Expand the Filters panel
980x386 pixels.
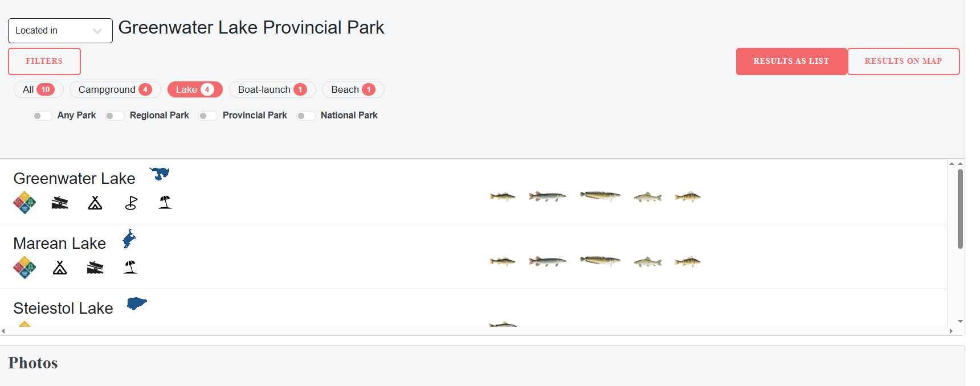point(44,61)
